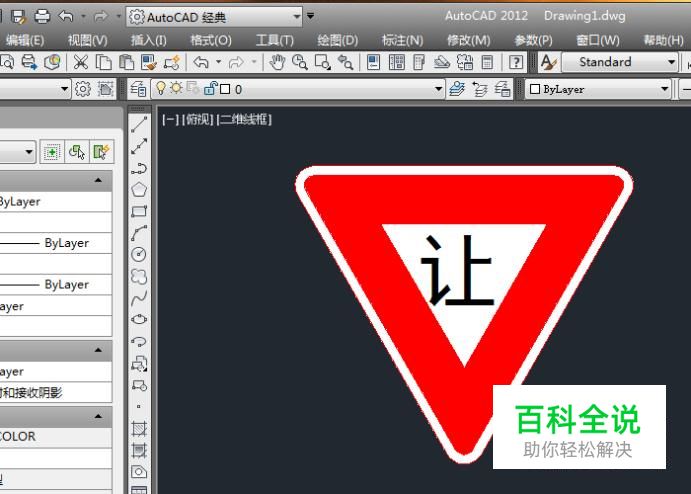The image size is (691, 494).
Task: Select the Ellipse Arc tool
Action: 139,342
